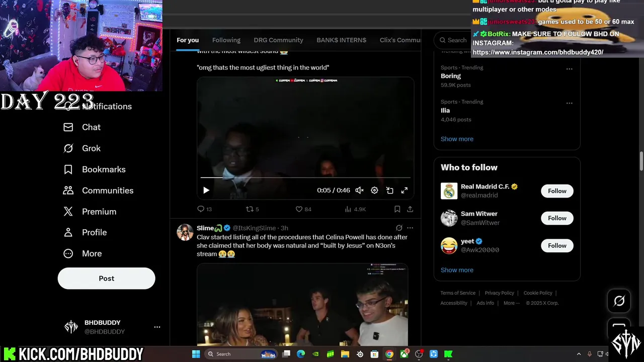Click the X Search field

click(453, 40)
